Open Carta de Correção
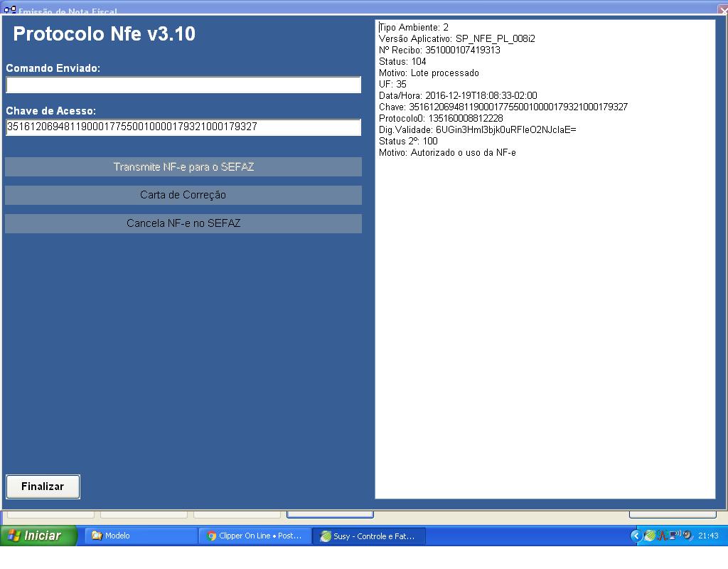The height and width of the screenshot is (569, 728). click(183, 195)
